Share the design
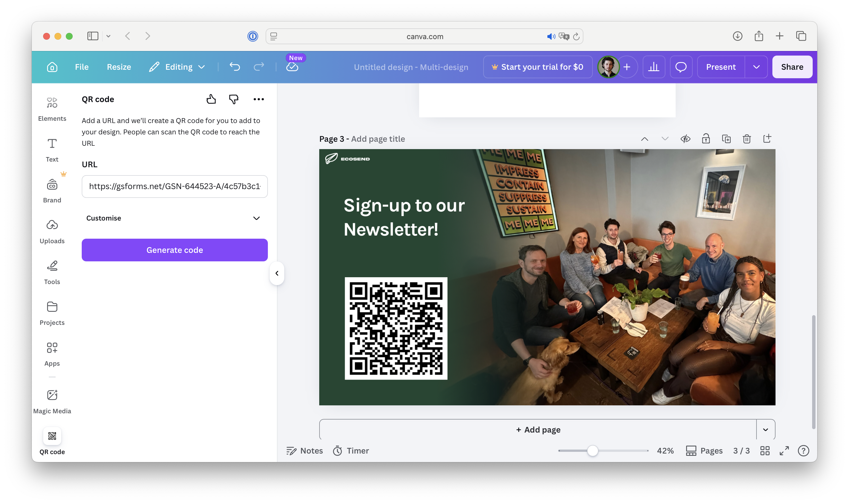This screenshot has height=504, width=849. pyautogui.click(x=792, y=67)
